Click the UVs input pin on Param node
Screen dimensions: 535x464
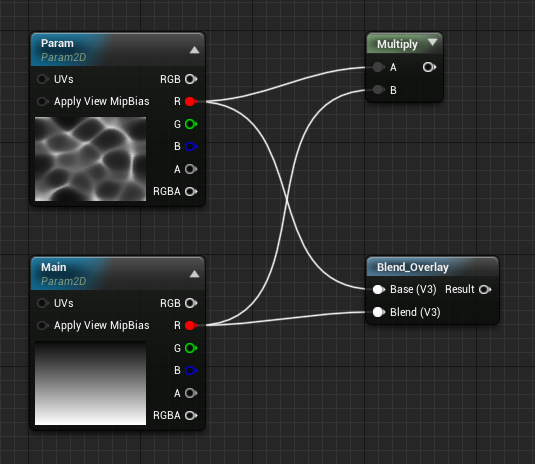coord(43,79)
